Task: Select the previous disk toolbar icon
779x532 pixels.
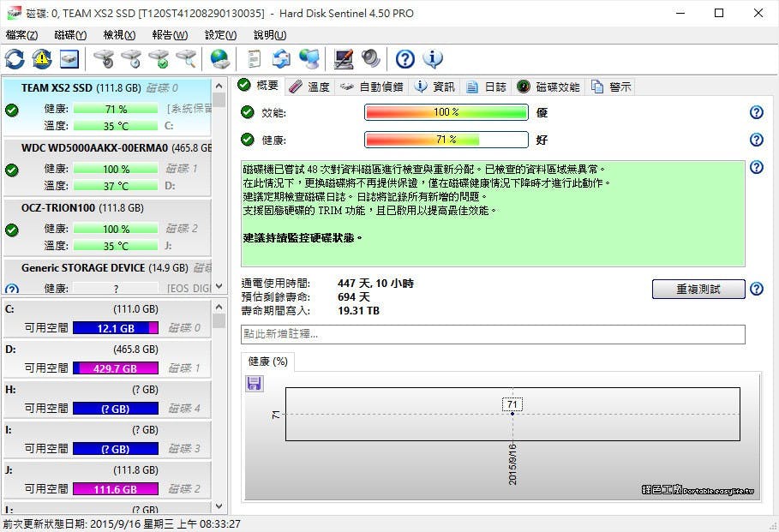Action: click(103, 59)
